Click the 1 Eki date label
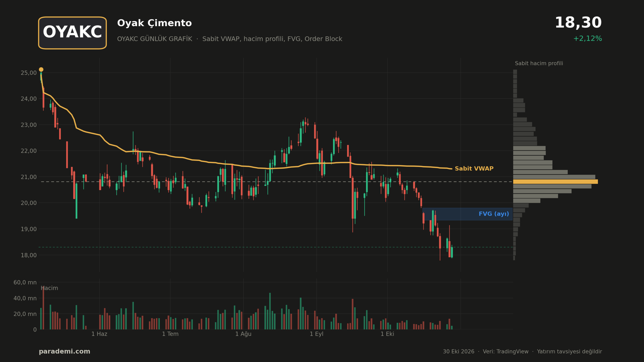This screenshot has width=644, height=362. pyautogui.click(x=387, y=334)
